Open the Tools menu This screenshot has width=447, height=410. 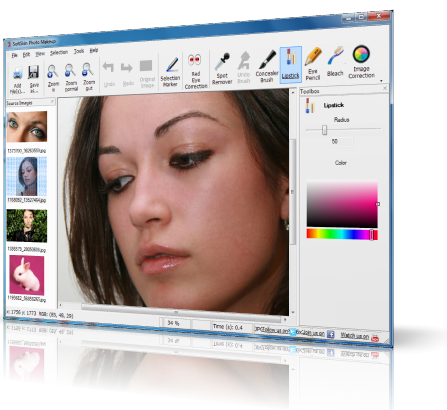tap(79, 51)
